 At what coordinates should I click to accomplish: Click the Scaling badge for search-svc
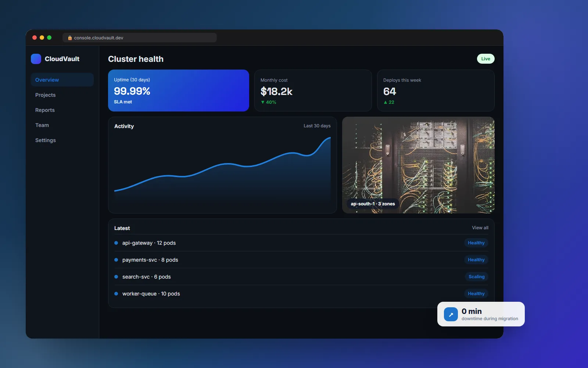point(477,277)
